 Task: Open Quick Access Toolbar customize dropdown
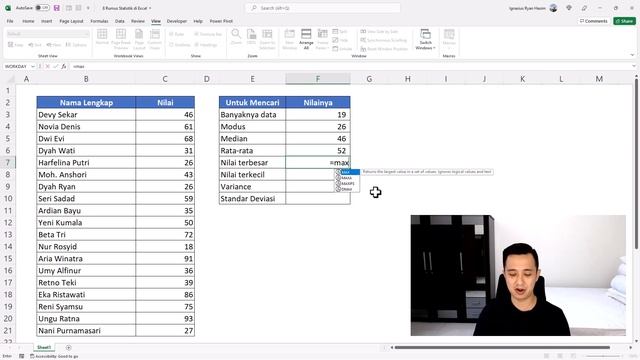[x=88, y=8]
